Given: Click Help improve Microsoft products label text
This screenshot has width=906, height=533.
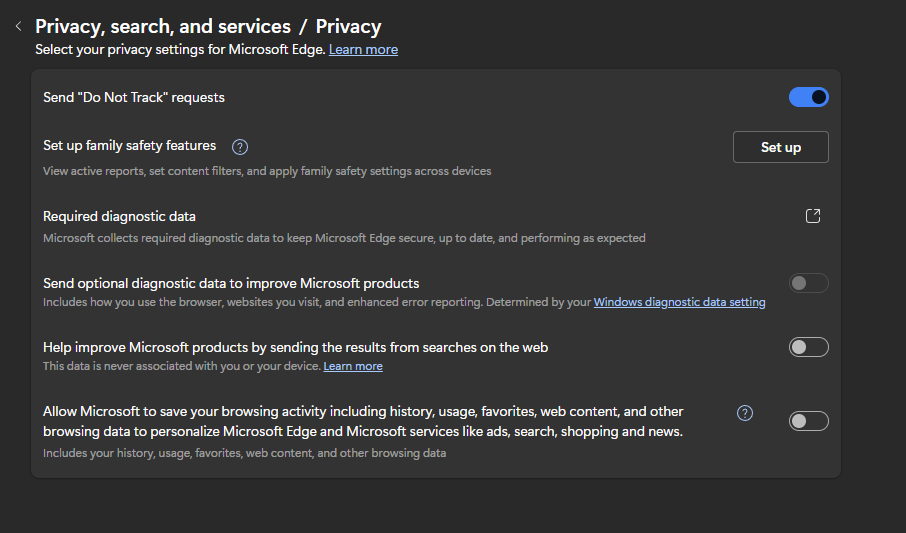Looking at the screenshot, I should point(295,347).
